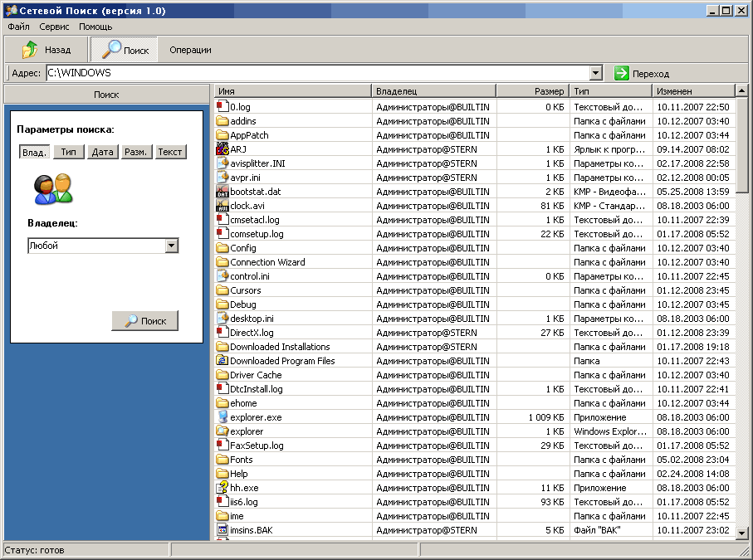Toggle the Влад. search parameter button
The height and width of the screenshot is (560, 753).
pos(35,152)
